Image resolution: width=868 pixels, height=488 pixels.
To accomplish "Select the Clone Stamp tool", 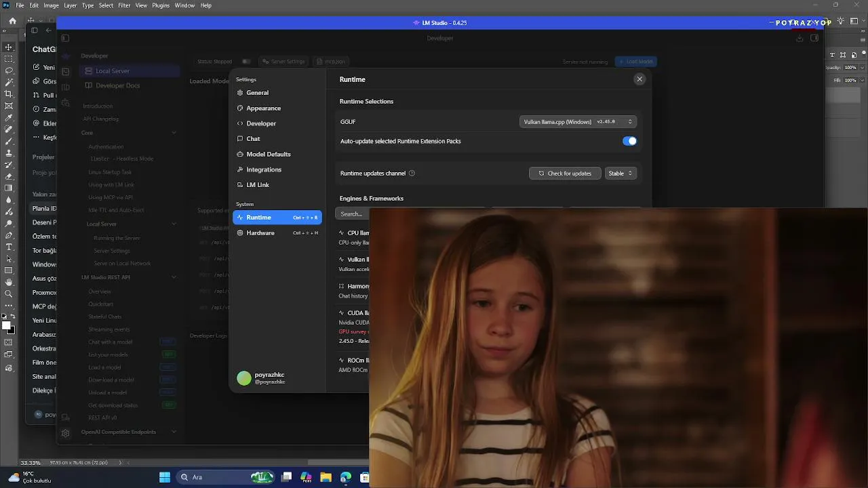I will click(x=9, y=152).
